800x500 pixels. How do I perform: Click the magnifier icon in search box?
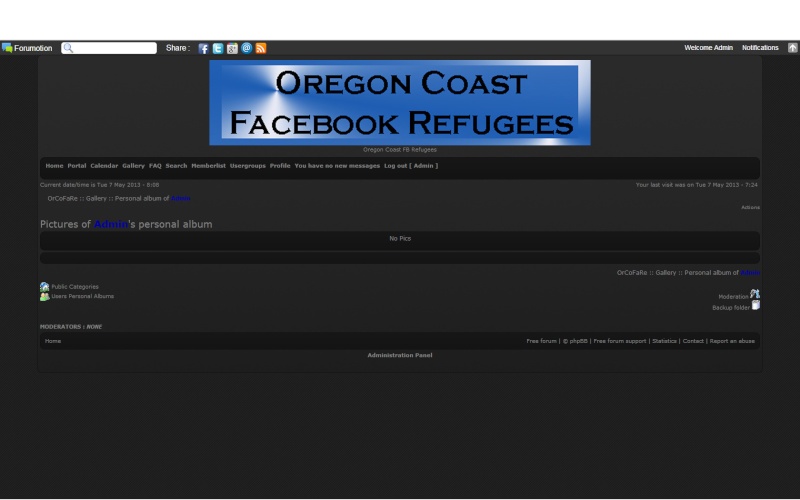(68, 48)
